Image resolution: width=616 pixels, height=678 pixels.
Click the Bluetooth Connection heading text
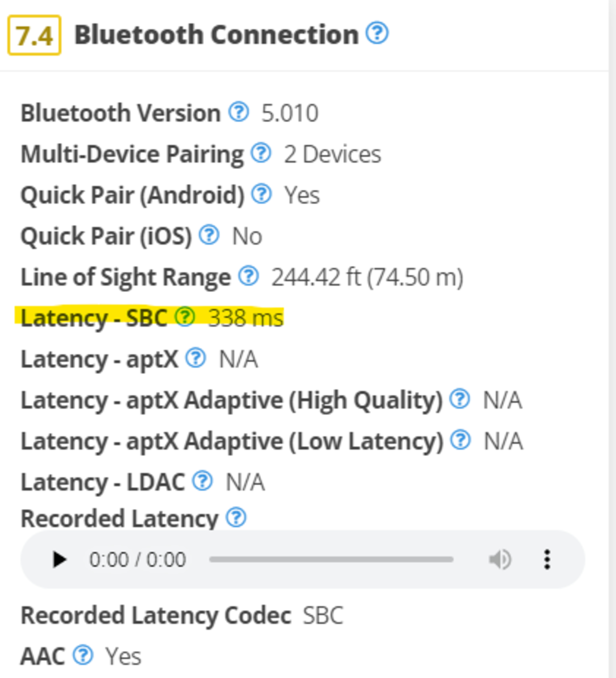216,35
